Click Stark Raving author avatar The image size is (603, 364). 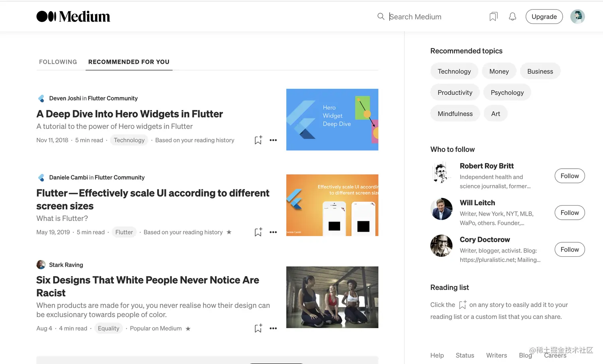pyautogui.click(x=41, y=265)
